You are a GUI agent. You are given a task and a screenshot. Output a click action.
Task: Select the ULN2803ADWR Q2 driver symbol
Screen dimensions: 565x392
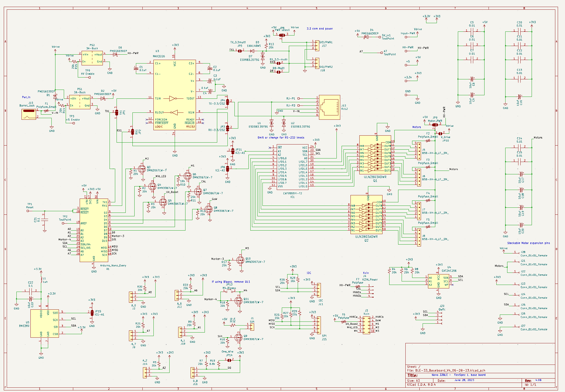point(366,214)
